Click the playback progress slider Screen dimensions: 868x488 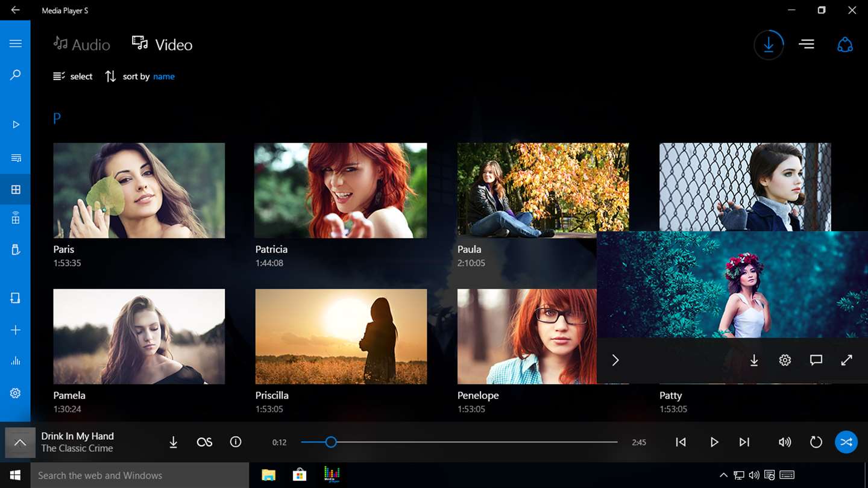click(x=459, y=442)
